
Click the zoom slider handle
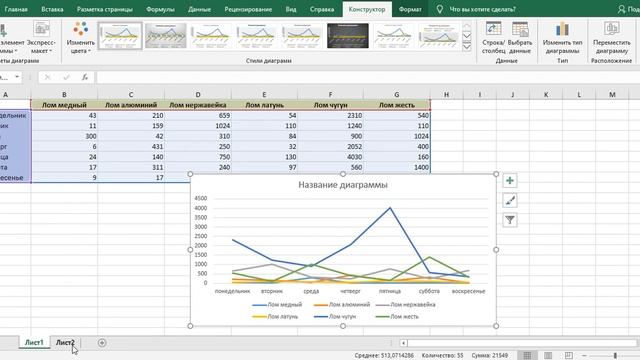tap(615, 356)
